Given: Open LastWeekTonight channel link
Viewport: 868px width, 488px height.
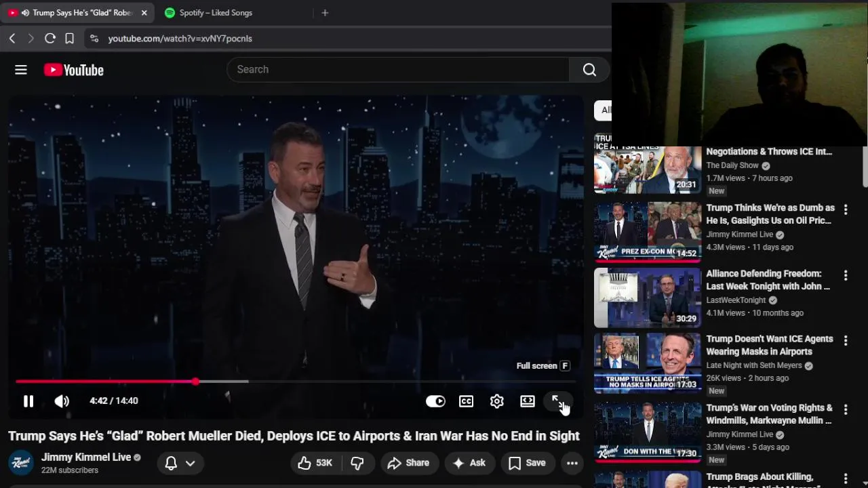Looking at the screenshot, I should pyautogui.click(x=736, y=300).
